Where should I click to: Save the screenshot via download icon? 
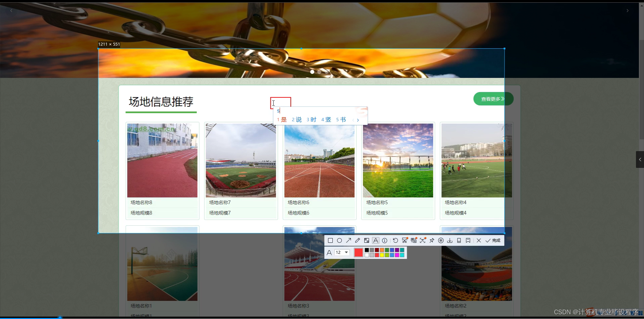pos(450,240)
